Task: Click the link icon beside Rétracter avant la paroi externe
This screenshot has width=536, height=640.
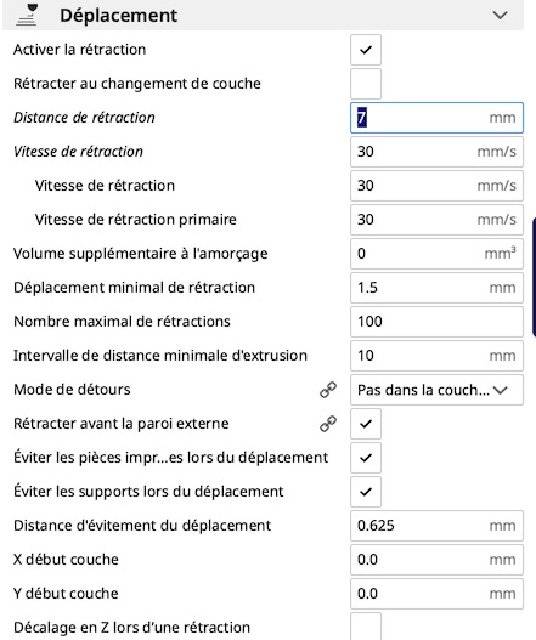Action: (x=328, y=423)
